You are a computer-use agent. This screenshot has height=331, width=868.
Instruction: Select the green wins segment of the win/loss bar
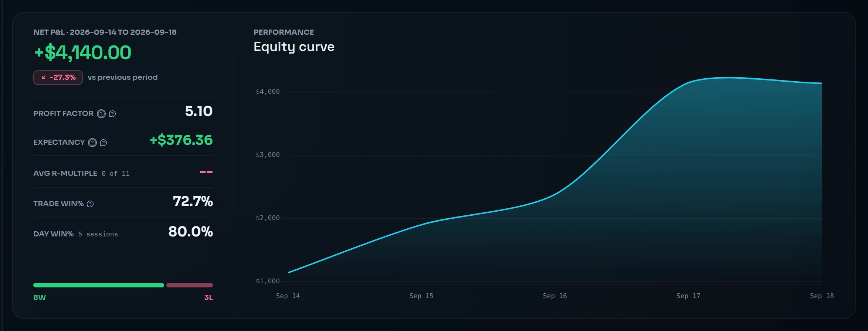click(99, 285)
